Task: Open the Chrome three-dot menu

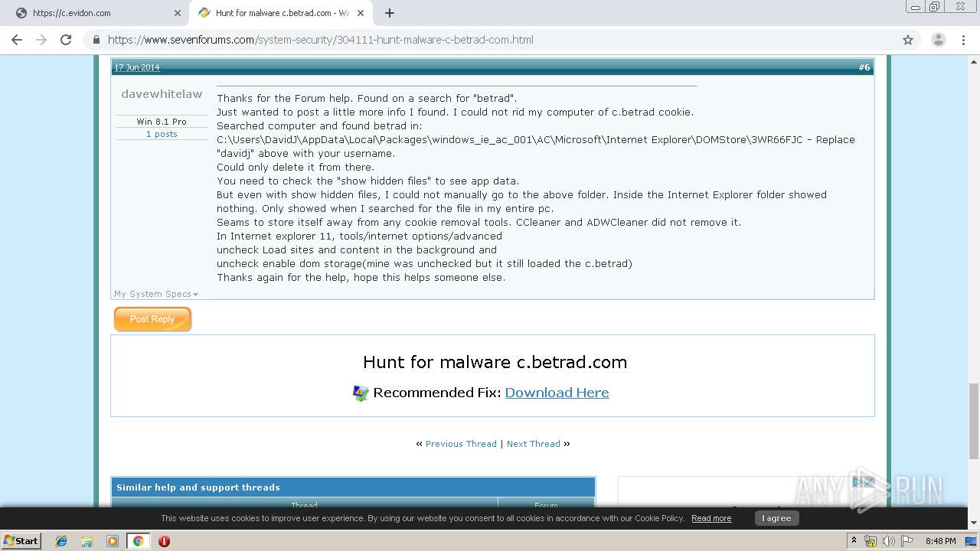Action: (963, 40)
